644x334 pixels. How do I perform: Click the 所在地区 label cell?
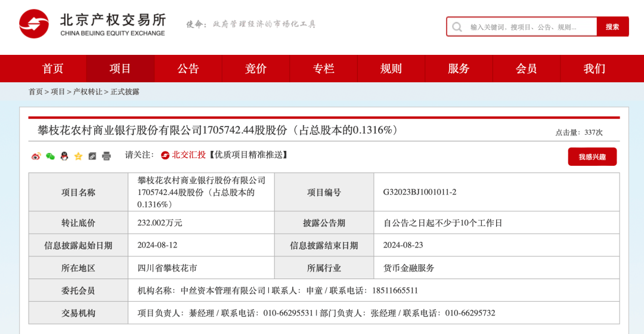[79, 268]
